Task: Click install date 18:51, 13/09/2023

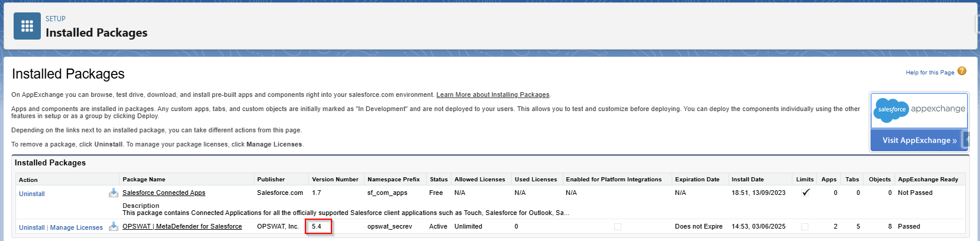Action: click(x=759, y=193)
